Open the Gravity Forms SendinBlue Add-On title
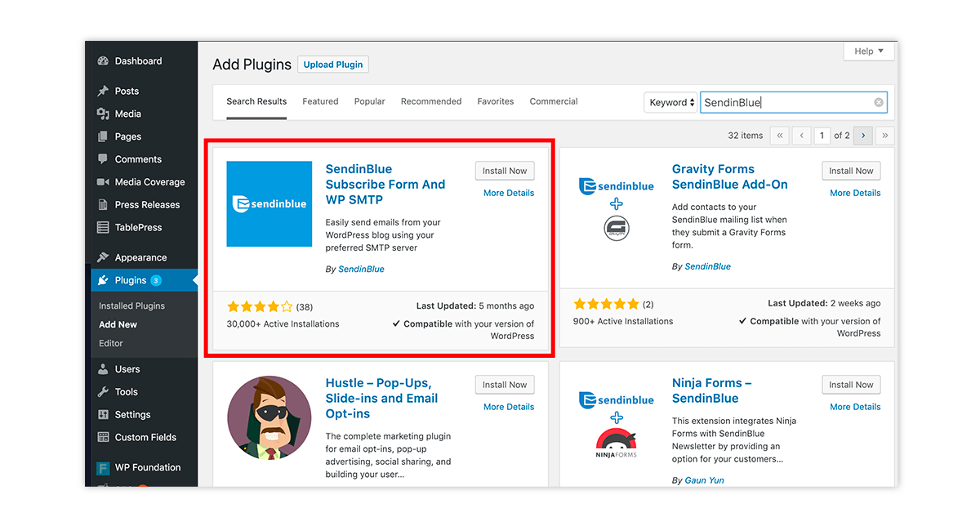 [730, 177]
